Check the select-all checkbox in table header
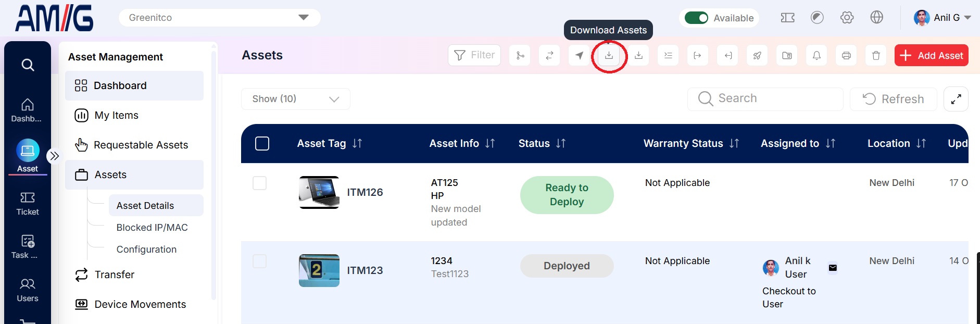Viewport: 980px width, 324px height. (262, 143)
